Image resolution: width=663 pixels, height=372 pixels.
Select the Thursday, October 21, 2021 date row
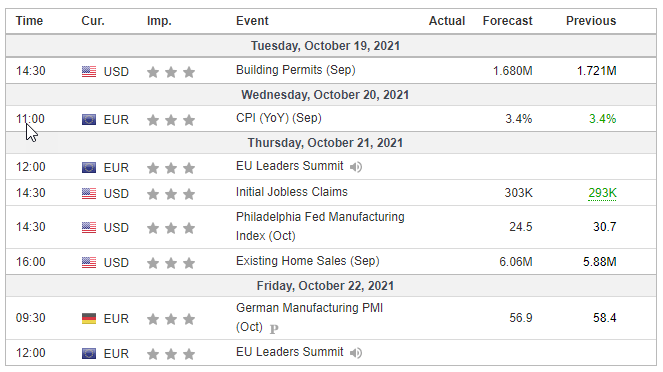(331, 143)
